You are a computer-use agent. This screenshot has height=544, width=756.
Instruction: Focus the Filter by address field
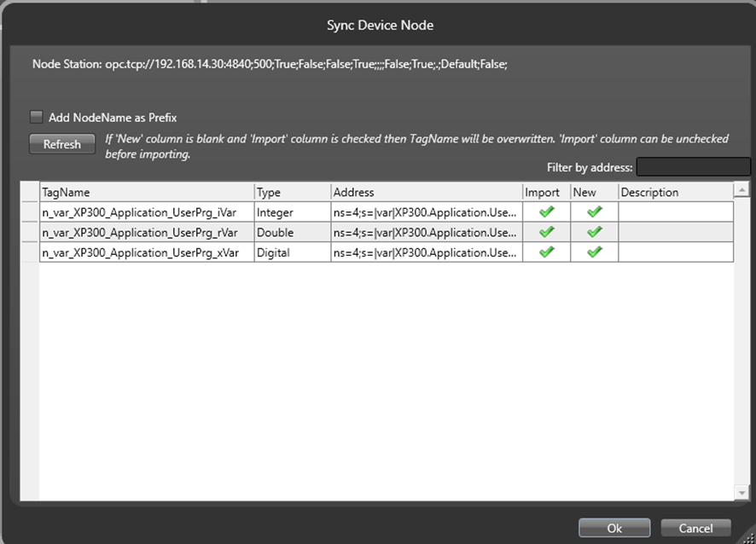pos(693,167)
